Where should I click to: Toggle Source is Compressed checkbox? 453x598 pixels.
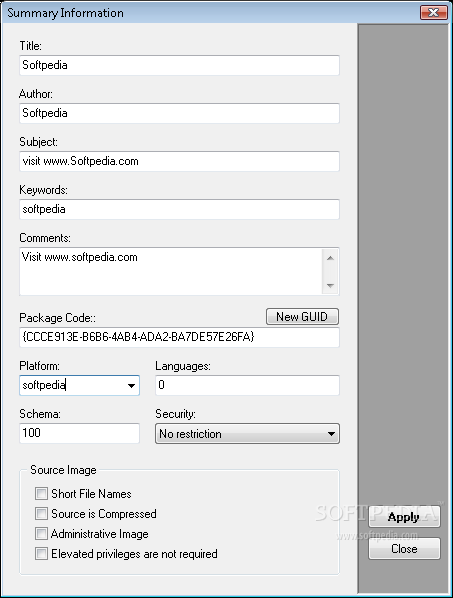(x=41, y=513)
